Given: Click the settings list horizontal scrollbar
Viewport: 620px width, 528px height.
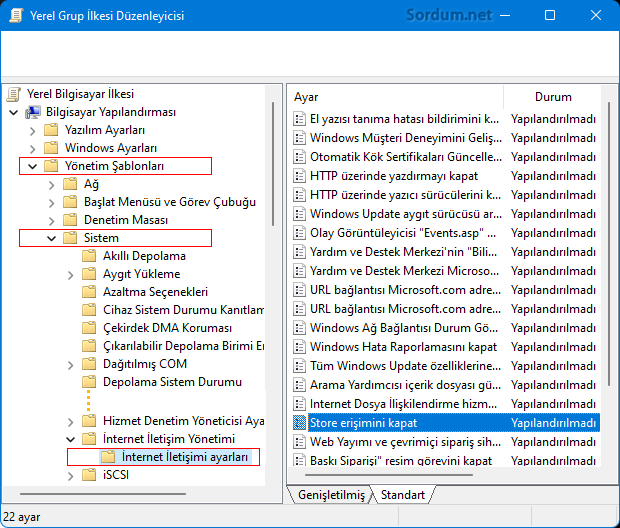Looking at the screenshot, I should click(x=389, y=475).
